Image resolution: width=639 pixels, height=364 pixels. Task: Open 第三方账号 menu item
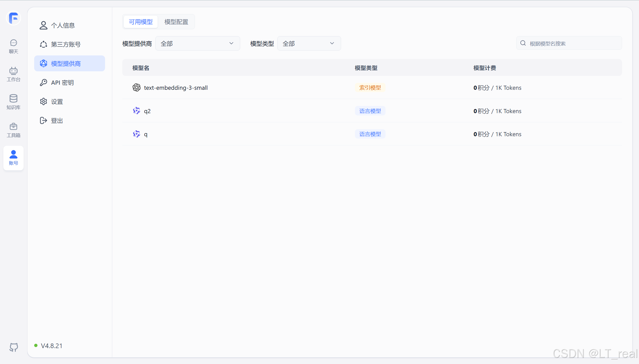coord(66,44)
